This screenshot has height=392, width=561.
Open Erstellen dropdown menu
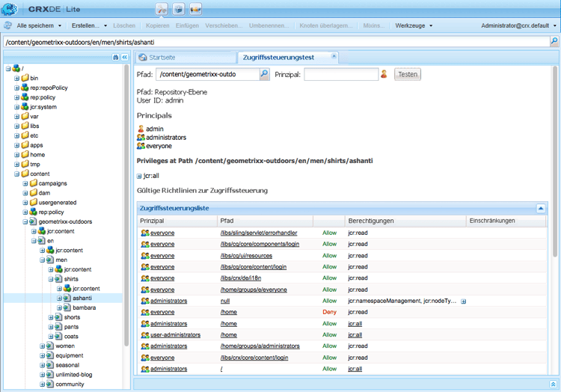coord(89,25)
